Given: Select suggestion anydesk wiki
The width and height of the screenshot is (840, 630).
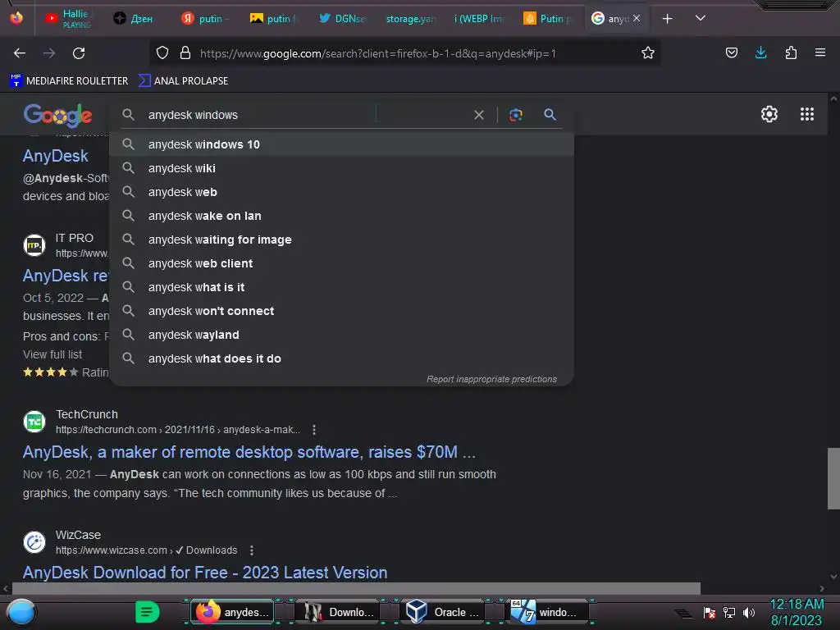Looking at the screenshot, I should (341, 168).
